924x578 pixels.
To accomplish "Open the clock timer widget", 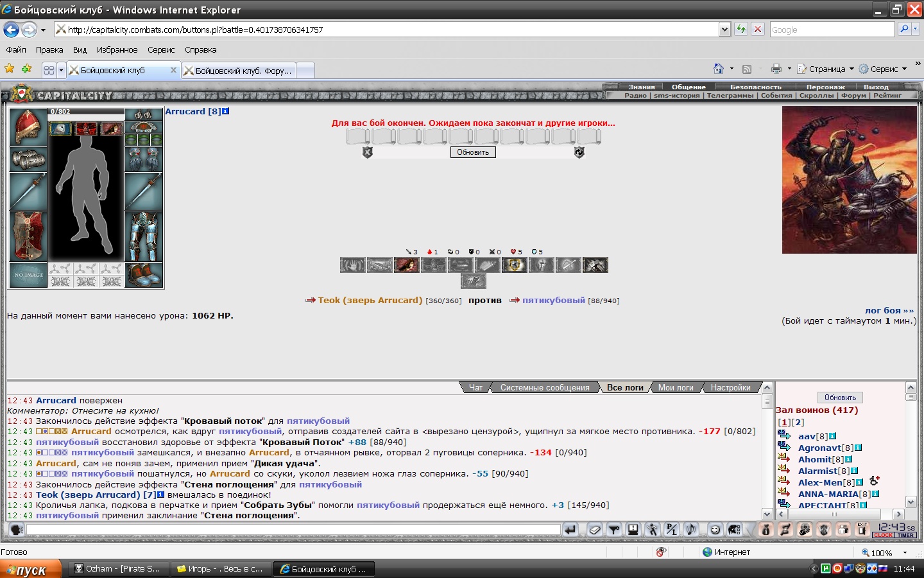I will click(894, 530).
